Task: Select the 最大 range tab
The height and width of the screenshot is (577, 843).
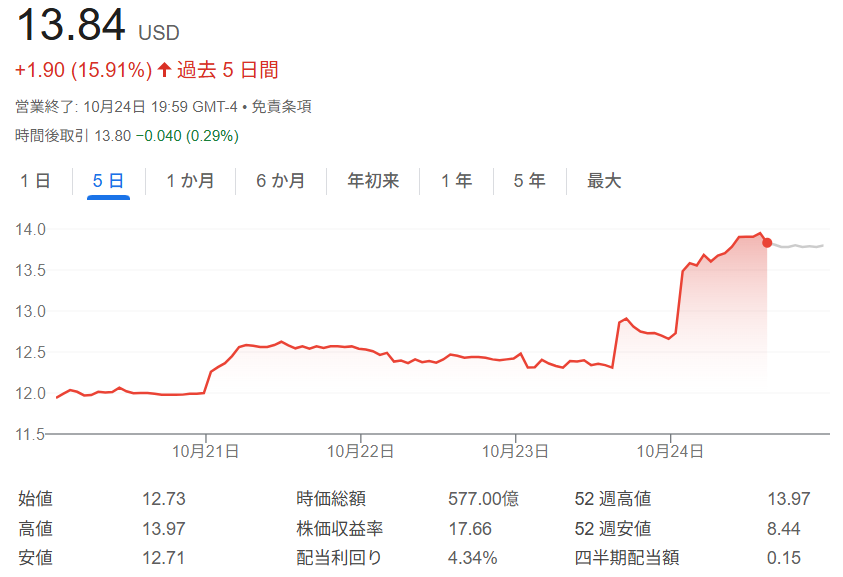Action: (604, 181)
